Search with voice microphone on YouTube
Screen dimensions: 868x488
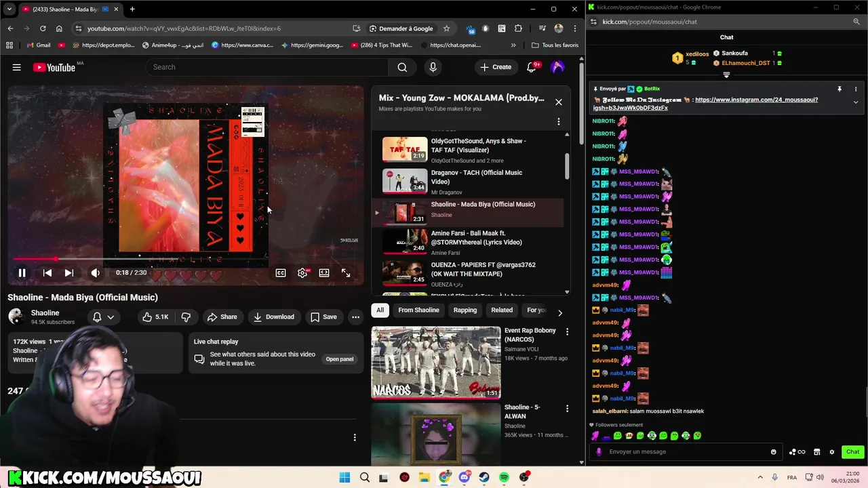433,67
